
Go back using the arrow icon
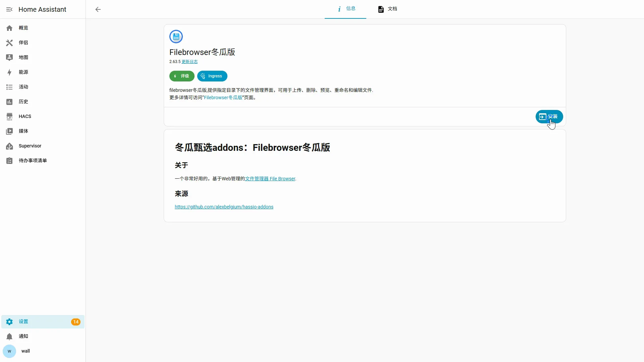(x=98, y=9)
